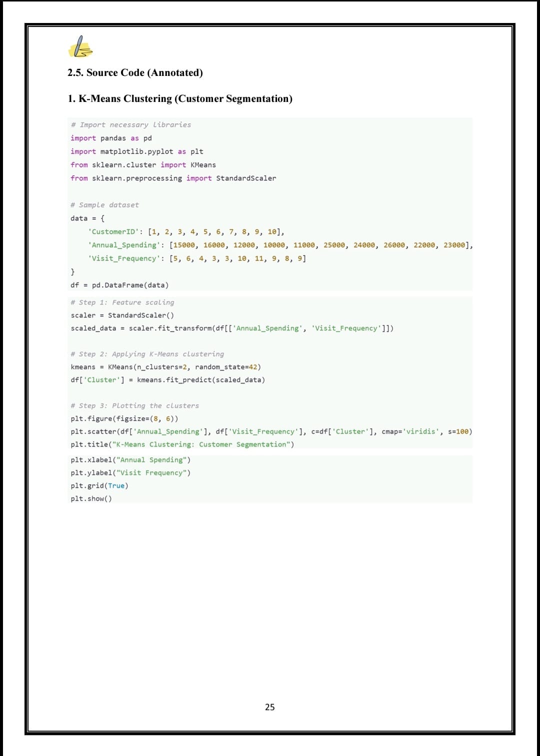The width and height of the screenshot is (540, 756).
Task: Click the page number 25
Action: pyautogui.click(x=270, y=707)
